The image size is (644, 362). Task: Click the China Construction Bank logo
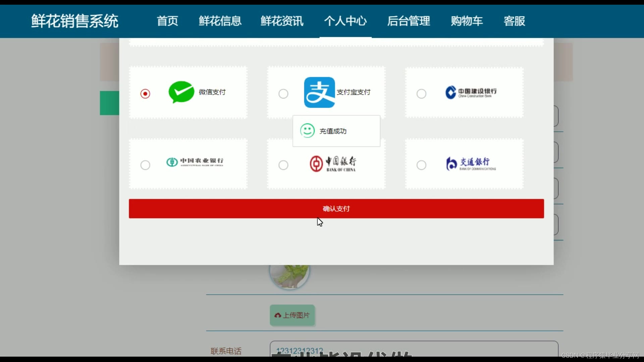point(471,92)
